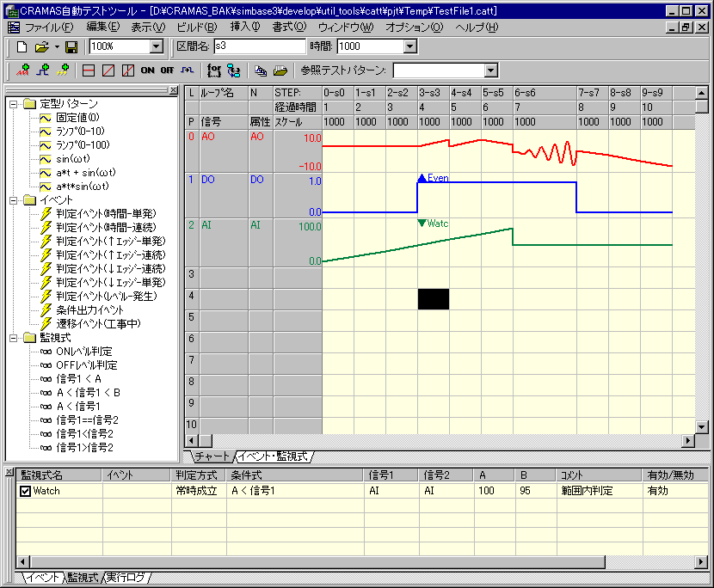Click the 'for' loop toolbar icon
The width and height of the screenshot is (714, 588).
pyautogui.click(x=214, y=70)
